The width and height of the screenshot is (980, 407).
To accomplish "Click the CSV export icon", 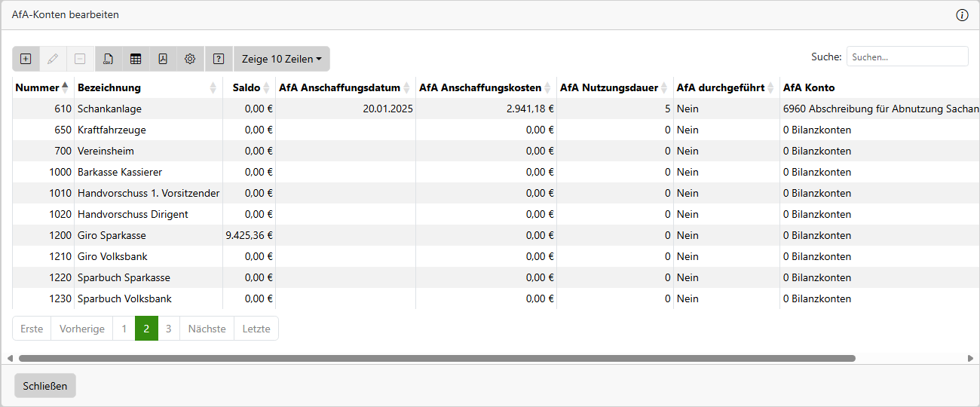I will [x=109, y=59].
